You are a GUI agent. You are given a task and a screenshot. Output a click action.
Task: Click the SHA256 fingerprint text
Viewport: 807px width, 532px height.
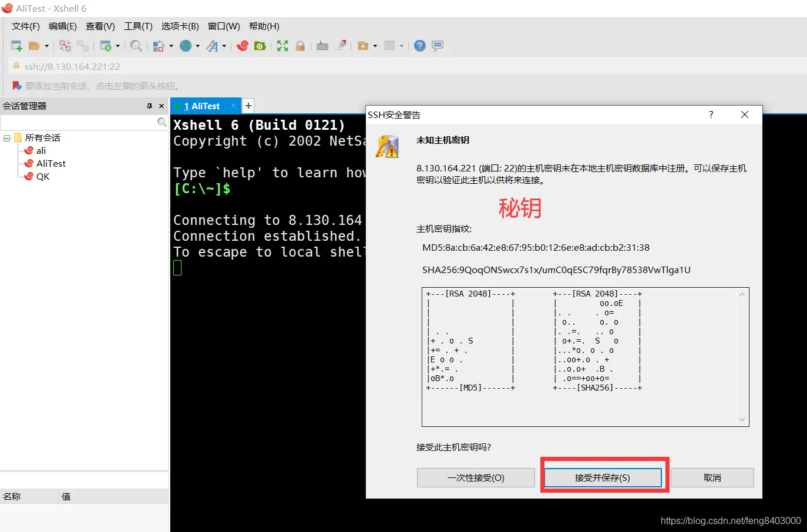[556, 270]
